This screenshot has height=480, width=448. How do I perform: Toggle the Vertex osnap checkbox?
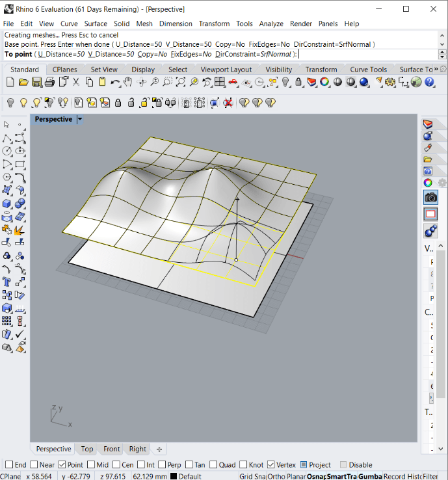[272, 465]
